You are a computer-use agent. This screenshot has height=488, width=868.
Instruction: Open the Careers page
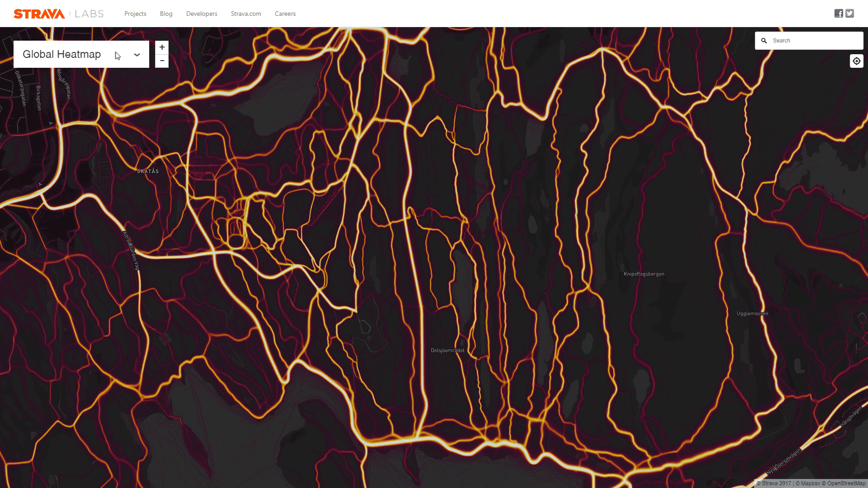pyautogui.click(x=285, y=14)
